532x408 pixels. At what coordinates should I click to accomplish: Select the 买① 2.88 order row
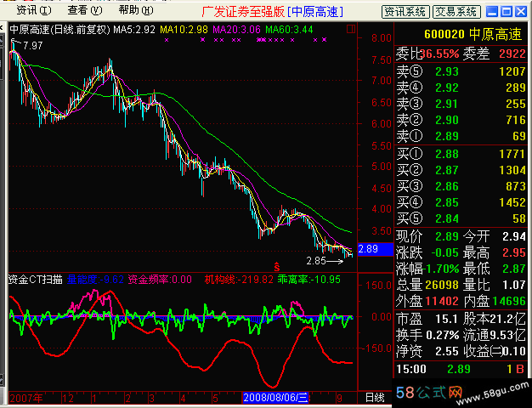point(461,154)
